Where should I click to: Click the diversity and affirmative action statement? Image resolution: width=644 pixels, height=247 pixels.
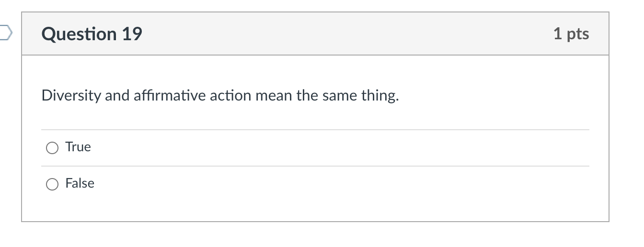pyautogui.click(x=220, y=96)
